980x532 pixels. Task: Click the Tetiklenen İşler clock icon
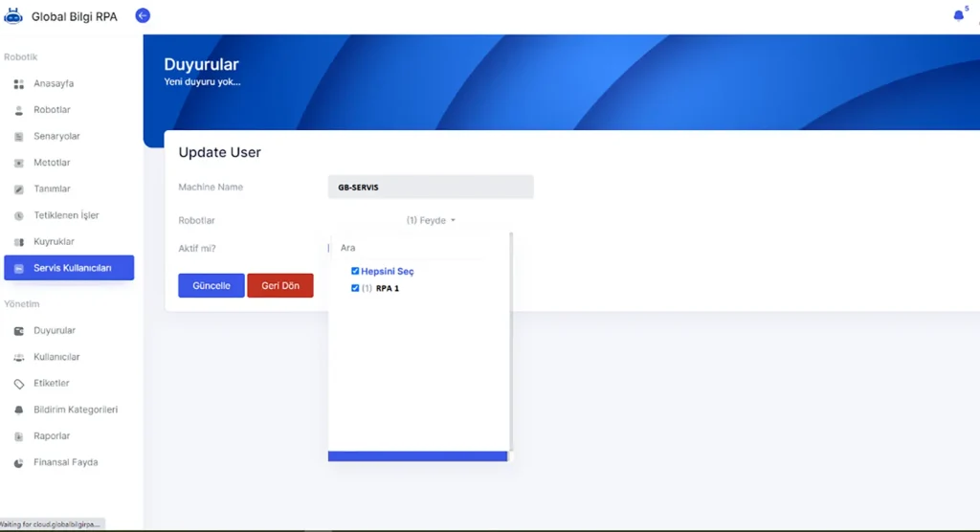pyautogui.click(x=19, y=215)
